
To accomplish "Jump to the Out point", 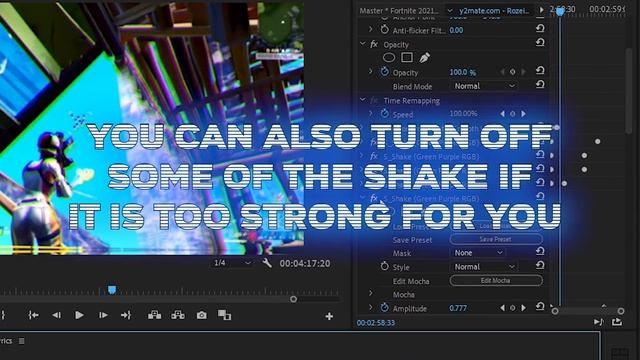I will tap(126, 315).
